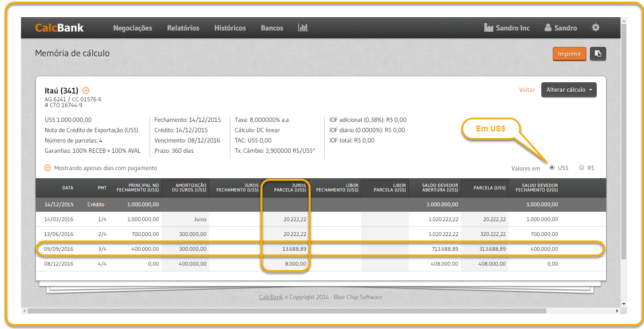
Task: Follow the CalcBank footer link
Action: 271,297
